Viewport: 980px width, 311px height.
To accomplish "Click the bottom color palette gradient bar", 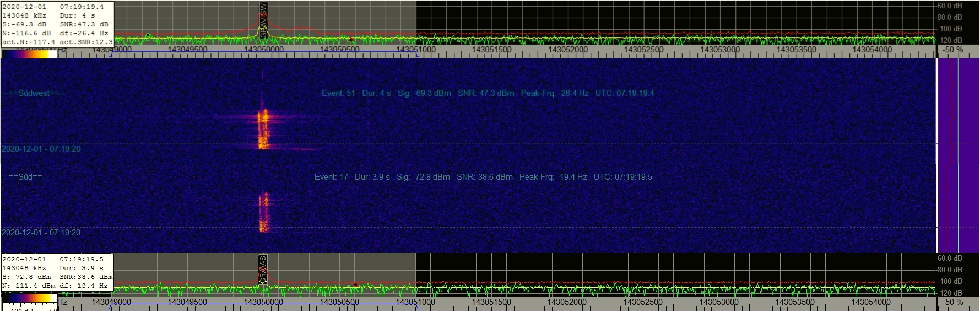I will [30, 298].
